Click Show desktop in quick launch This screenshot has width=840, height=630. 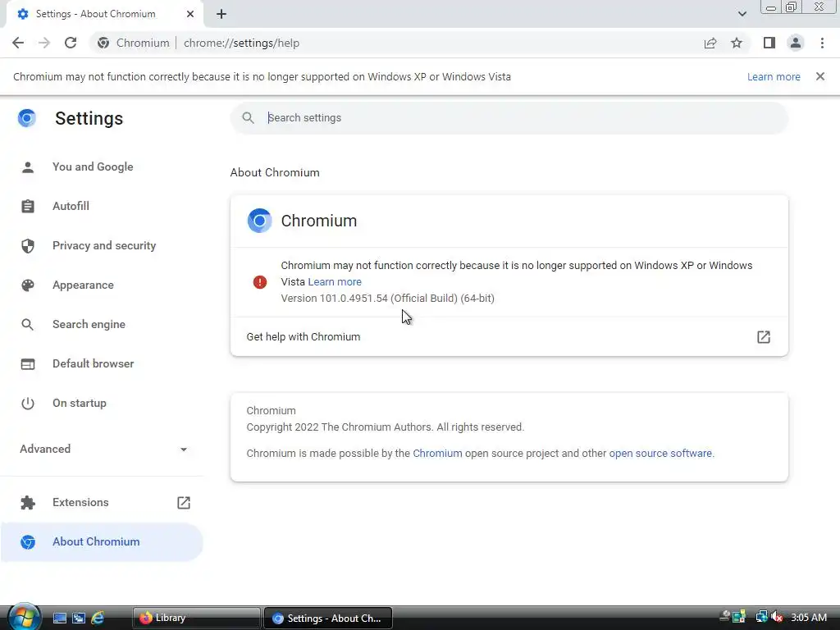[x=59, y=619]
